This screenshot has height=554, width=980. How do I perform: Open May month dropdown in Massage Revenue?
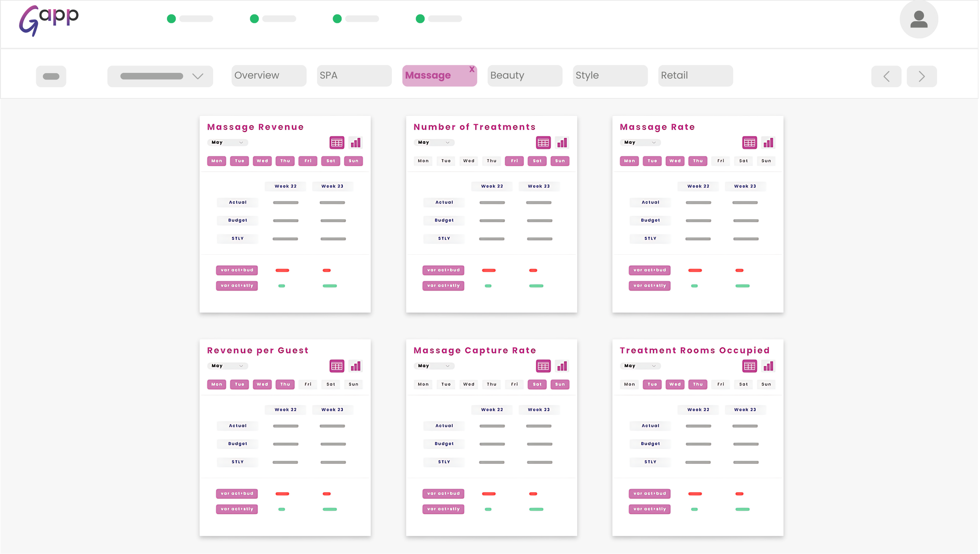228,143
